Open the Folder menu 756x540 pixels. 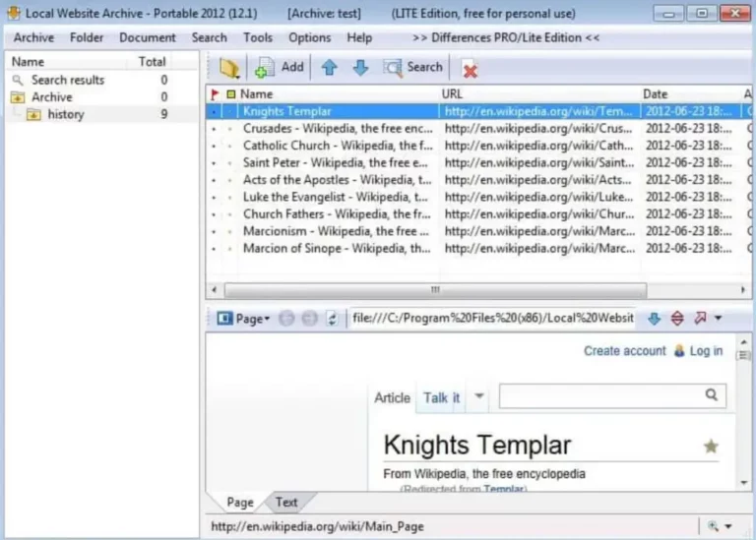(87, 37)
